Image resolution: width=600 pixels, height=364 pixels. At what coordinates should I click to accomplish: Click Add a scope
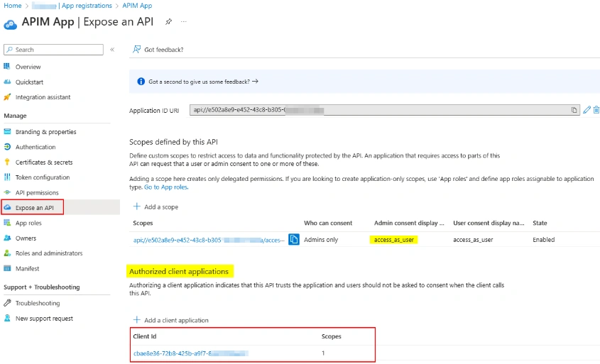tap(156, 207)
